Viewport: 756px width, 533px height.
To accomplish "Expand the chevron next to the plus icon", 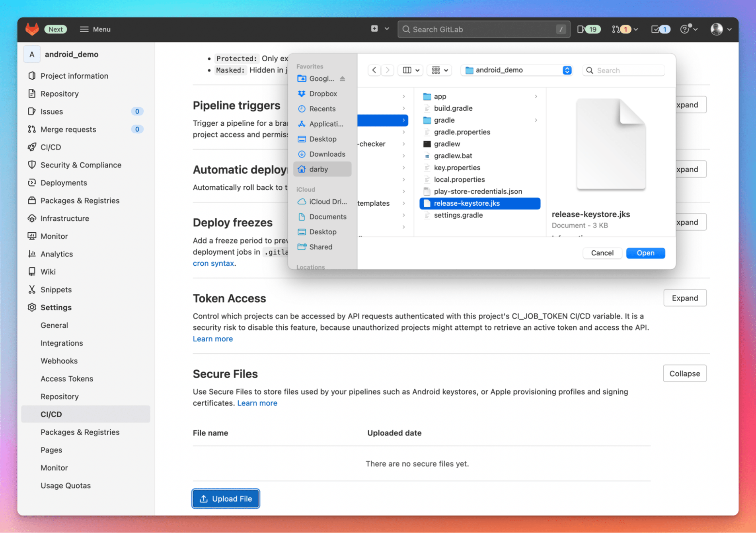I will pos(386,29).
